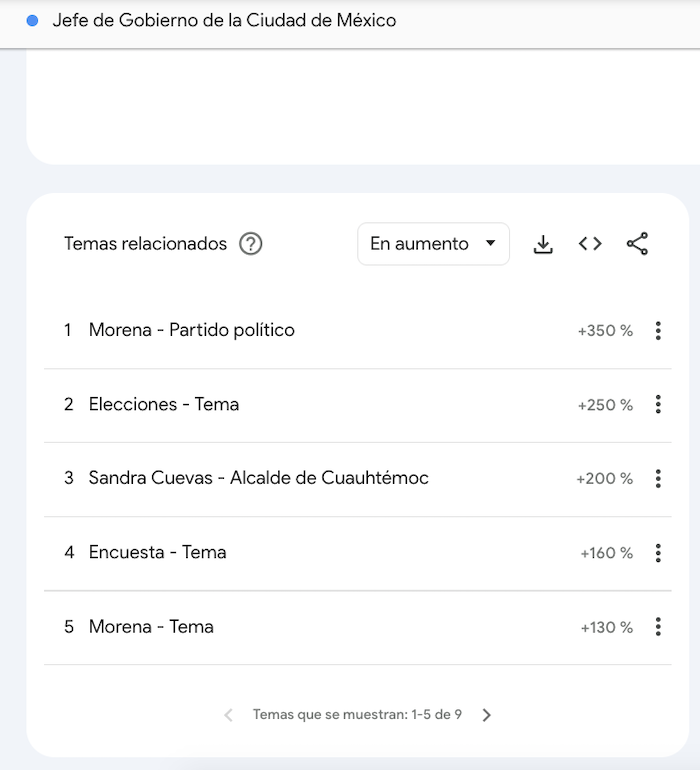The height and width of the screenshot is (770, 700).
Task: Open Morena - Partido político topic
Action: [x=191, y=330]
